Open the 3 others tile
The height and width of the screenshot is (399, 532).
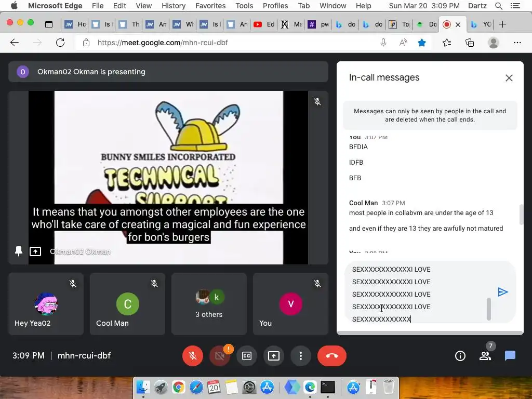(x=209, y=304)
